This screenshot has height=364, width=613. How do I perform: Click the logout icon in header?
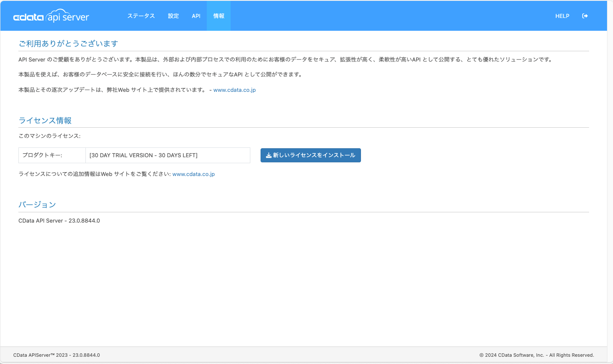585,16
